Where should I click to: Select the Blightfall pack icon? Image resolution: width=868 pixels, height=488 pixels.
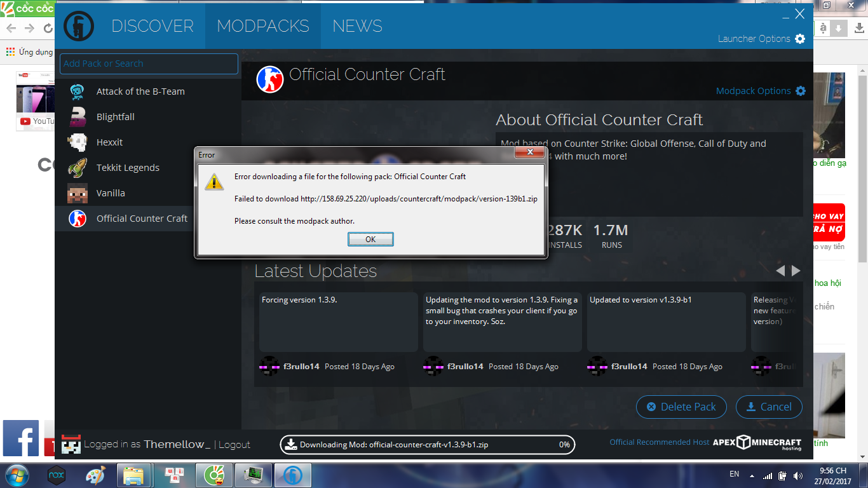point(78,117)
